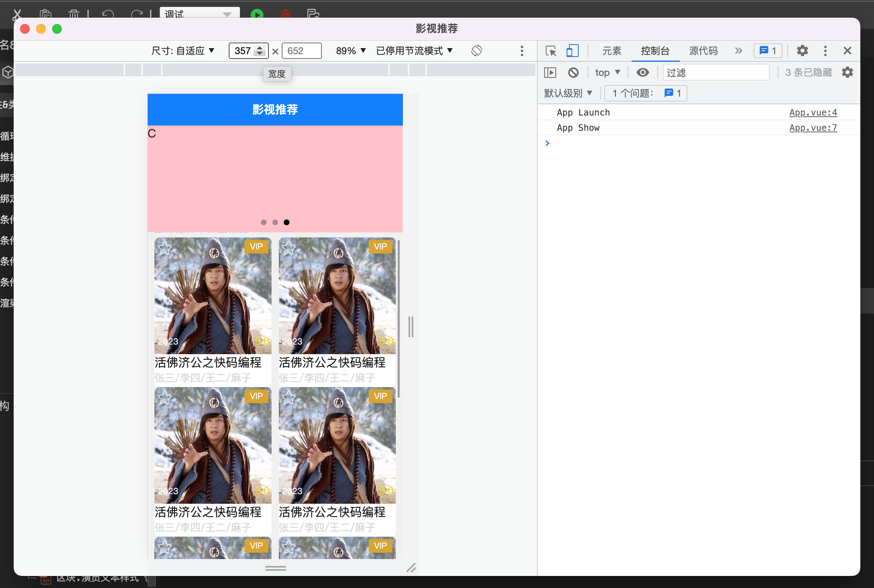The width and height of the screenshot is (874, 588).
Task: Click first row left title 活佛济公之快码编程
Action: (208, 363)
